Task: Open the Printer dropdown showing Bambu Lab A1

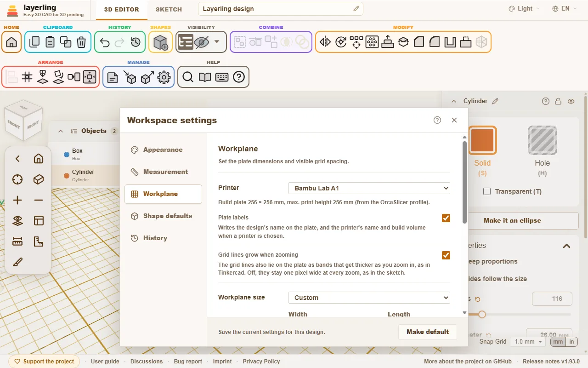Action: point(369,188)
